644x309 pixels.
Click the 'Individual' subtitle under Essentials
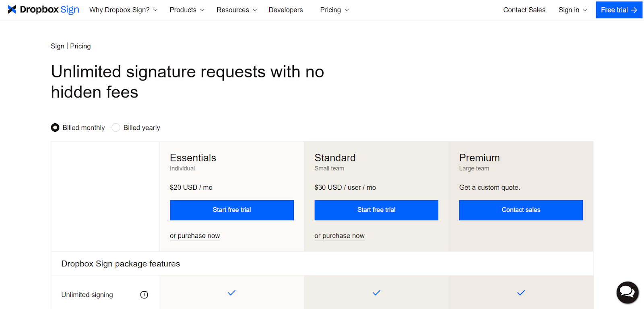tap(182, 168)
